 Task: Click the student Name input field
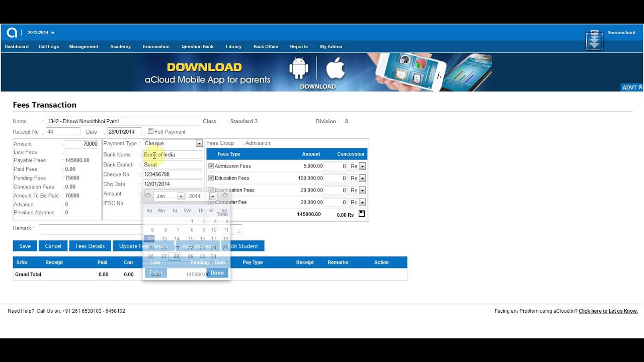123,121
